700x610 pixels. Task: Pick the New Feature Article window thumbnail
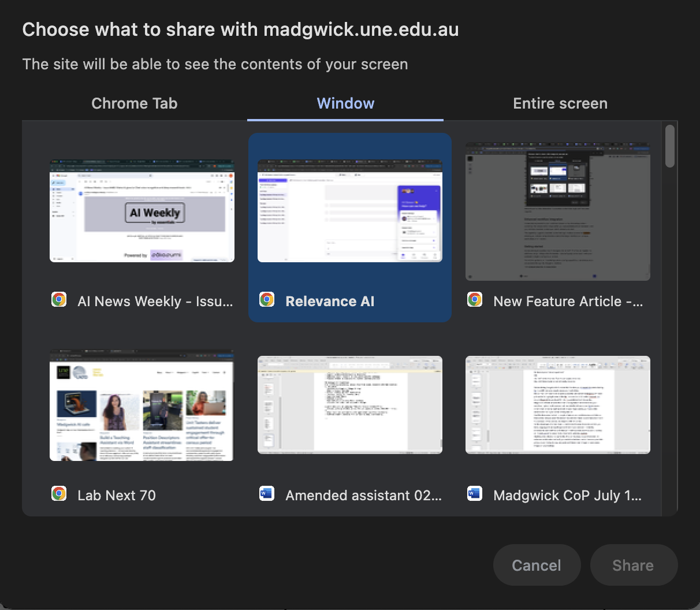558,211
